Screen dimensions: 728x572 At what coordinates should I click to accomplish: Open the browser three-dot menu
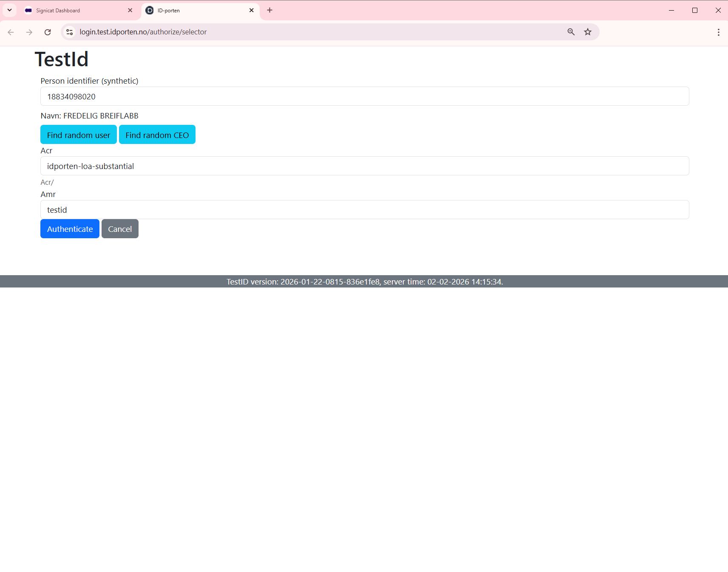(x=718, y=32)
